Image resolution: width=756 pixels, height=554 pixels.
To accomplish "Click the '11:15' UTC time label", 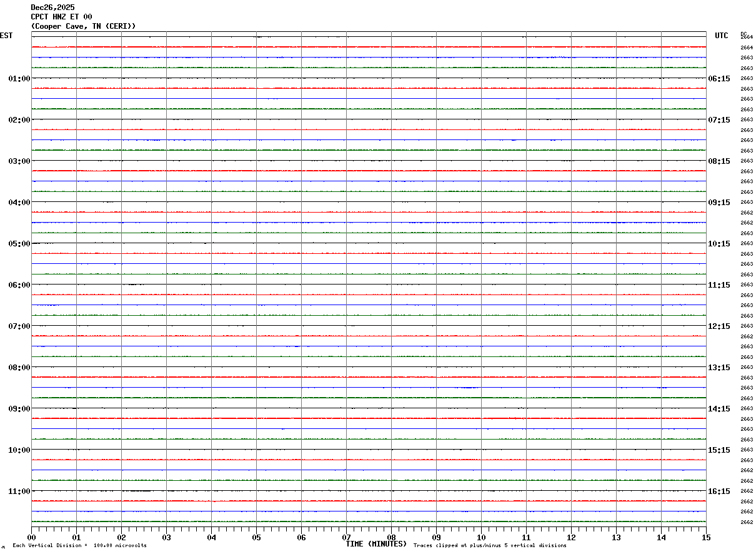I will tap(719, 285).
